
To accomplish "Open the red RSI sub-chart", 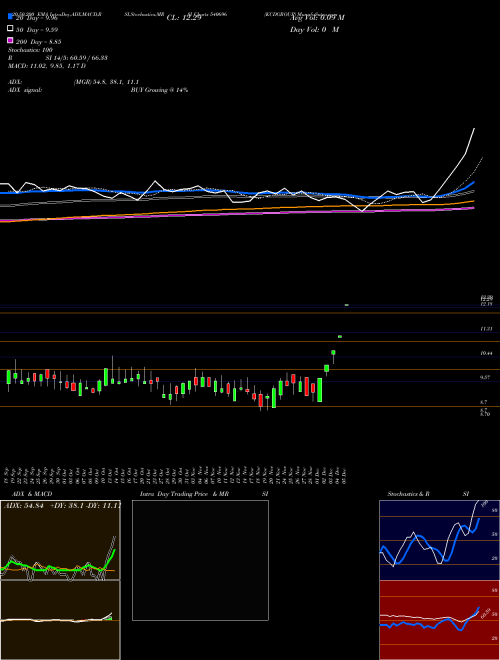I will [439, 620].
